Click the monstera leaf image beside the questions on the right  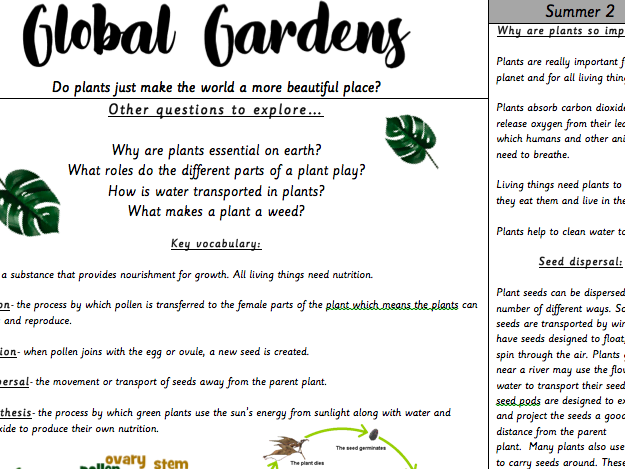click(x=411, y=141)
